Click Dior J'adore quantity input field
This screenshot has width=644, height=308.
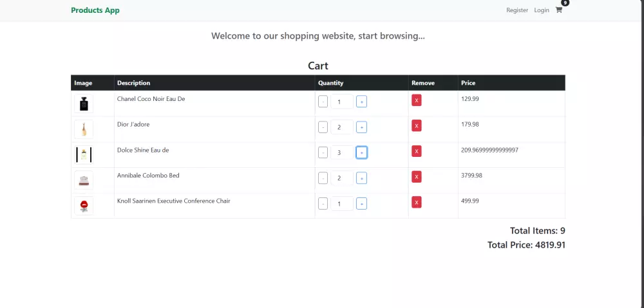click(341, 127)
